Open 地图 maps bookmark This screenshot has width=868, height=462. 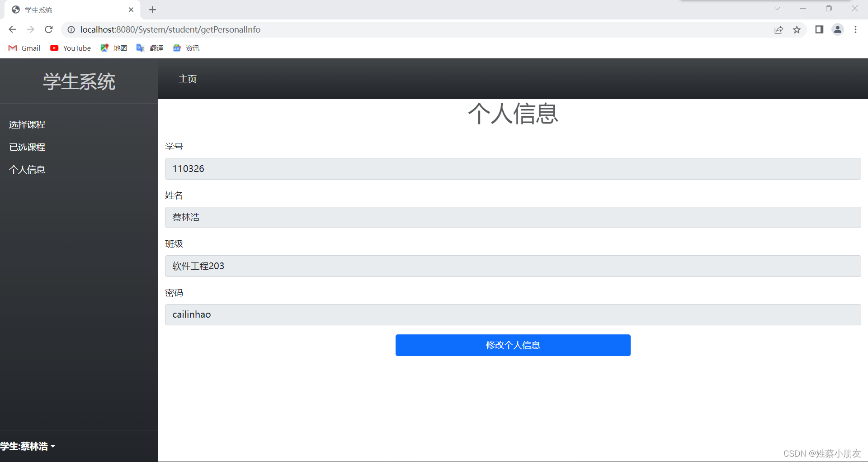click(114, 48)
